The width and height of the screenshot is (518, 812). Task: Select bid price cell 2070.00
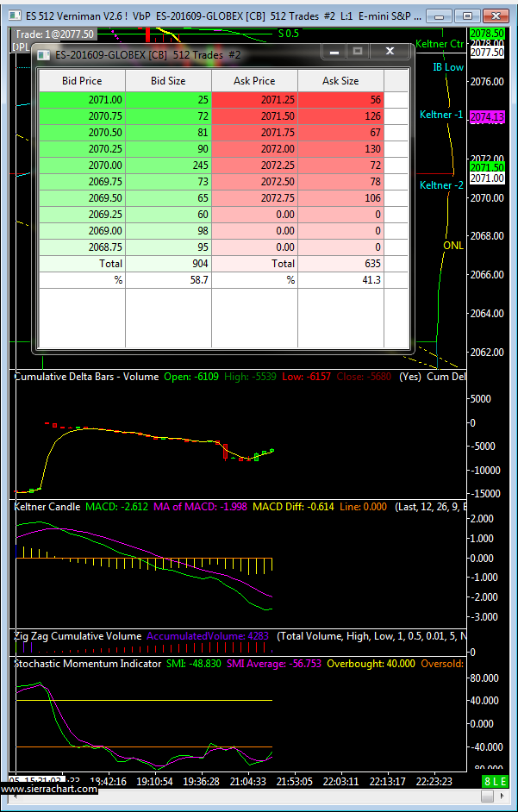coord(83,166)
